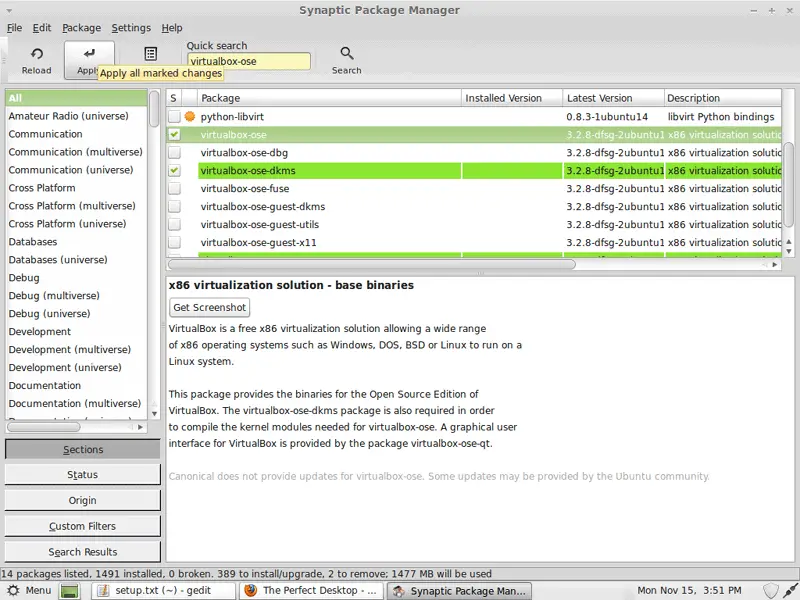Click the orange status icon beside python-libvirt
This screenshot has height=600, width=800.
click(190, 116)
